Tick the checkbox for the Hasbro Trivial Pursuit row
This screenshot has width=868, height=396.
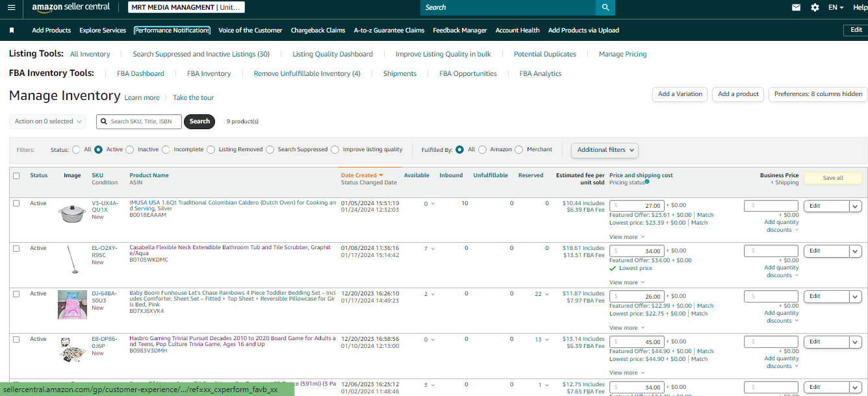point(16,339)
